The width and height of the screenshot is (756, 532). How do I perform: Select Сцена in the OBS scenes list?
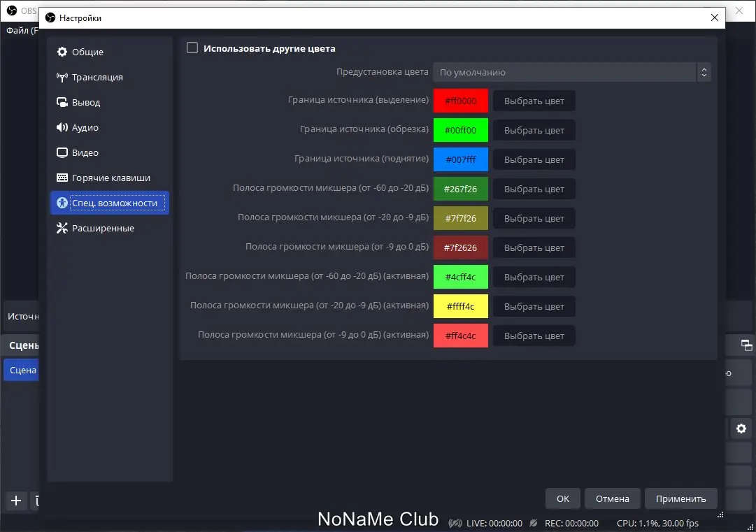point(21,370)
